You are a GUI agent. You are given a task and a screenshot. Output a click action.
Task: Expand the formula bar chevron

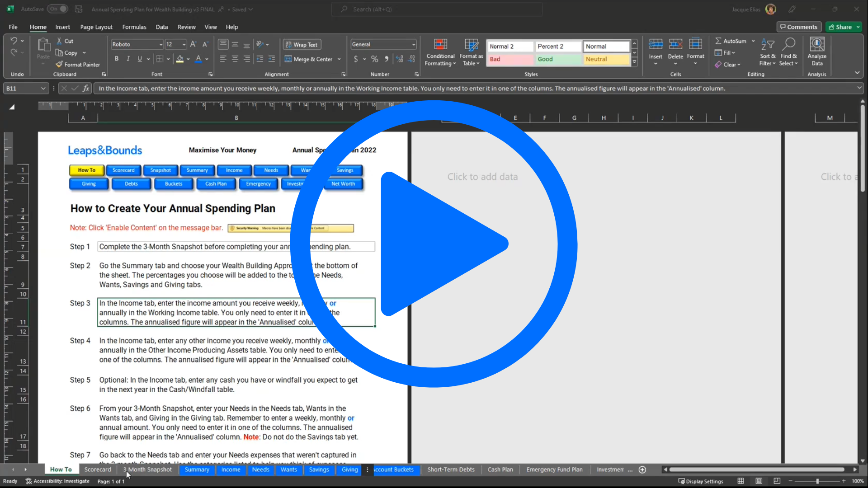point(859,88)
